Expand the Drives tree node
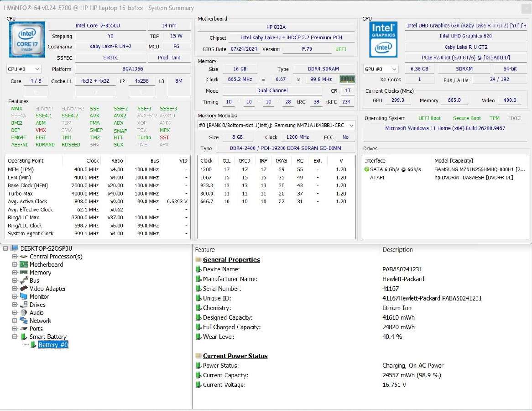This screenshot has width=532, height=411. tap(15, 305)
